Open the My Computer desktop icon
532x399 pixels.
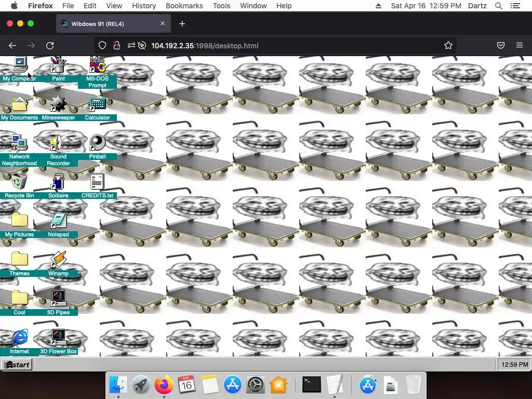click(19, 65)
